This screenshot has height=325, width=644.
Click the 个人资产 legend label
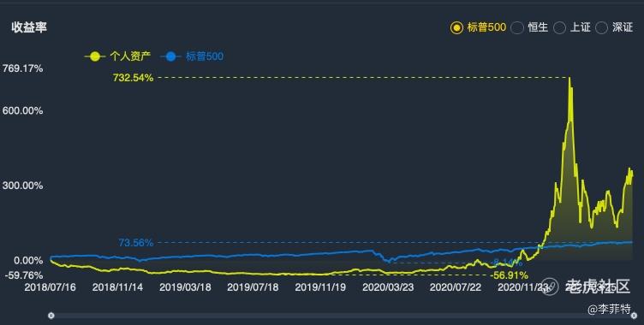click(130, 56)
